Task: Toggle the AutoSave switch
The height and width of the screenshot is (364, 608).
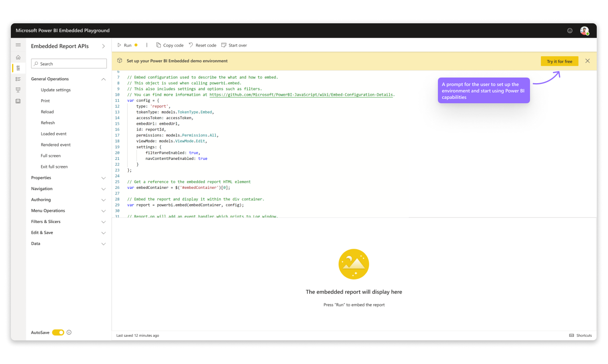Action: [58, 332]
